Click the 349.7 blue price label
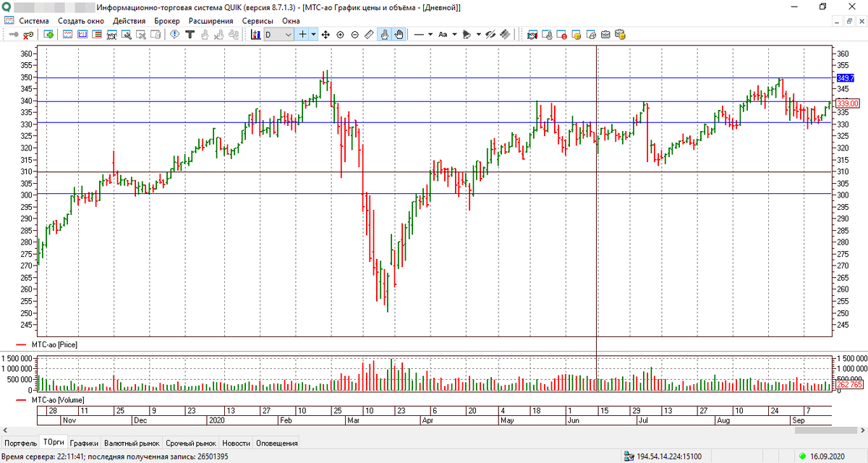Viewport: 868px width, 463px height. pyautogui.click(x=846, y=77)
